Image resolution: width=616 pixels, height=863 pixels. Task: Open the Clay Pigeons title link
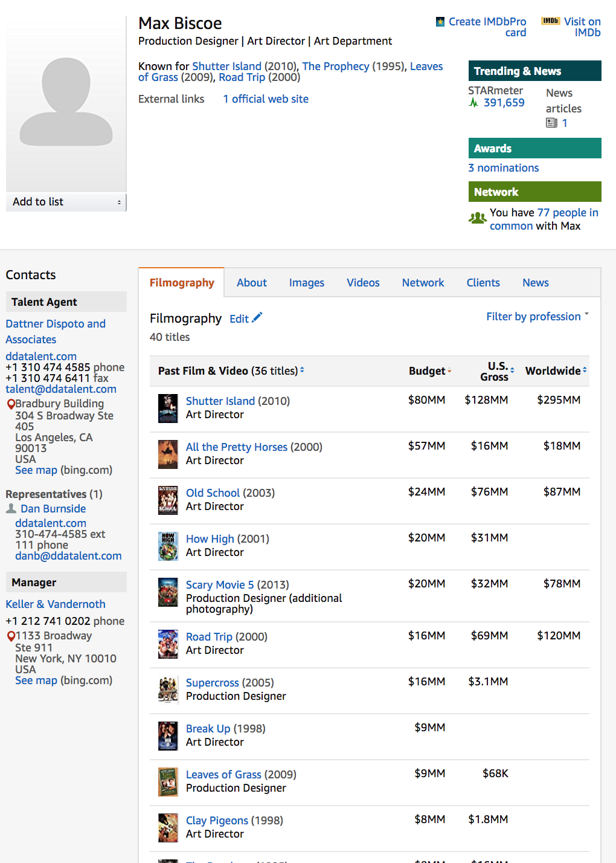(217, 821)
